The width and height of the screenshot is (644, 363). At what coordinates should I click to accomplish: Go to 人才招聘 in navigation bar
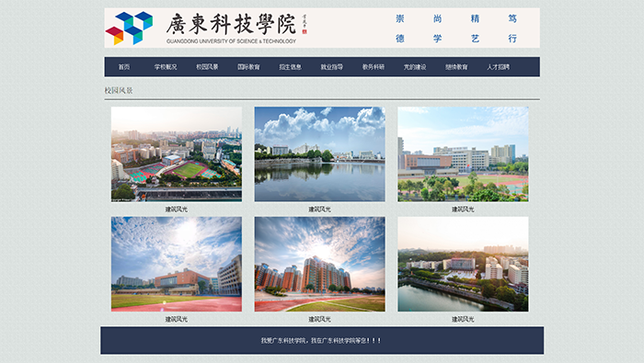click(499, 67)
